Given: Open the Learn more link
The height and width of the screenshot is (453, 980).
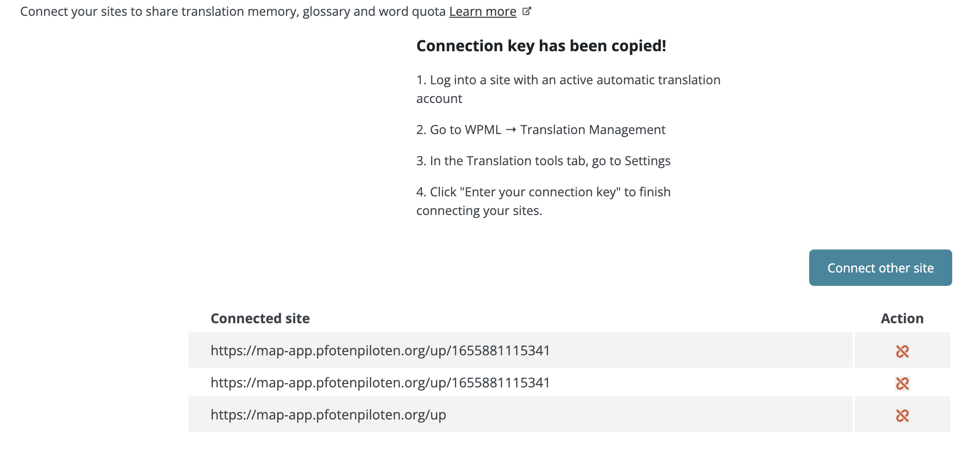Looking at the screenshot, I should pos(482,11).
